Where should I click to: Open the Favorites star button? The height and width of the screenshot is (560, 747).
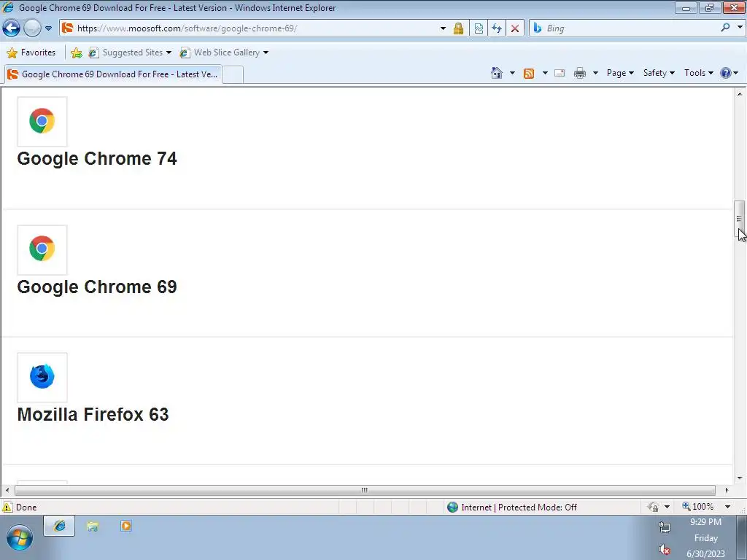pos(31,52)
